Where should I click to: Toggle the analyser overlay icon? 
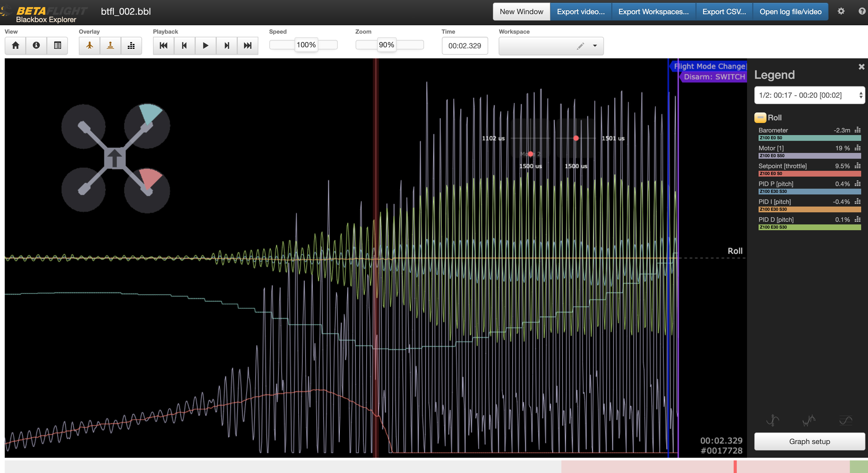(131, 45)
